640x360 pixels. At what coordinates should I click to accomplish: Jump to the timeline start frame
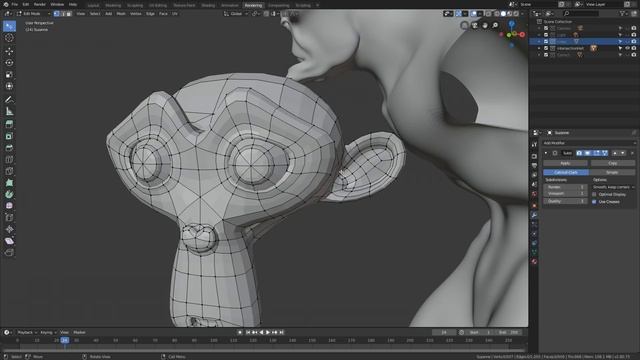(248, 332)
